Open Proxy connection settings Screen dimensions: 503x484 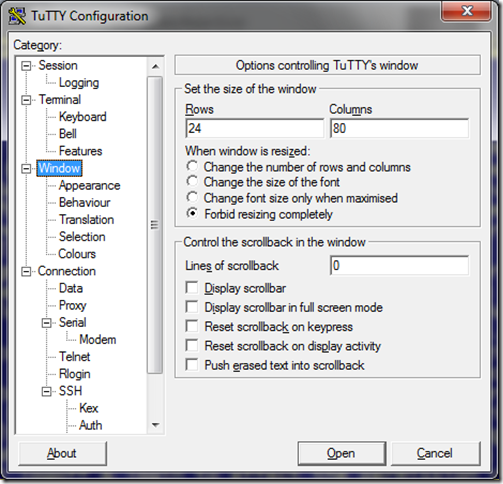(72, 306)
